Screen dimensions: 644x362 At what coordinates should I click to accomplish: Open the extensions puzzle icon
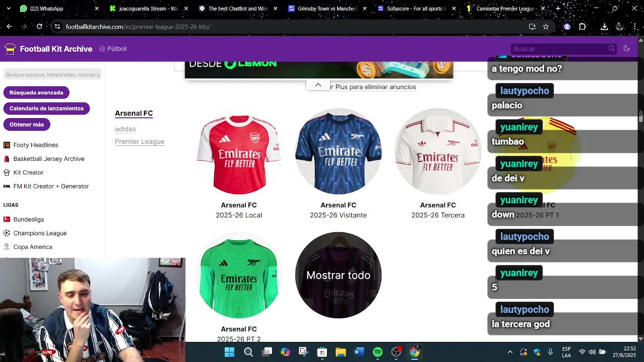click(x=582, y=27)
